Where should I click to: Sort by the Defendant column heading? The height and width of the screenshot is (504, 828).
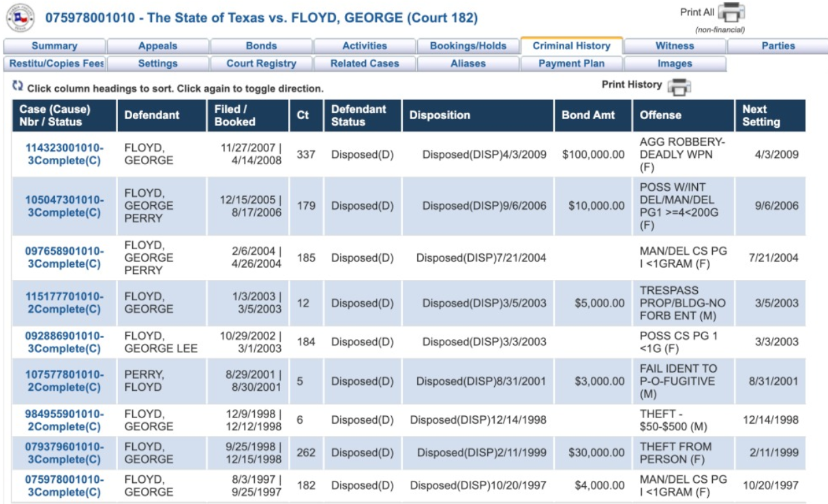point(162,116)
